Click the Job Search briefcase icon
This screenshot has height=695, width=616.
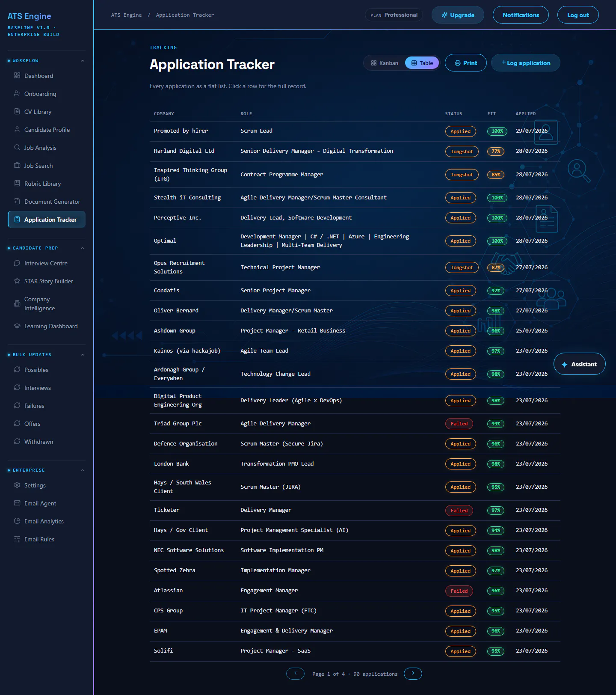pos(17,166)
